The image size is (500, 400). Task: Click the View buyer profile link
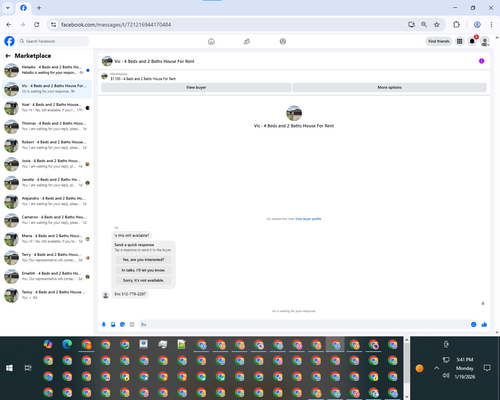[308, 219]
